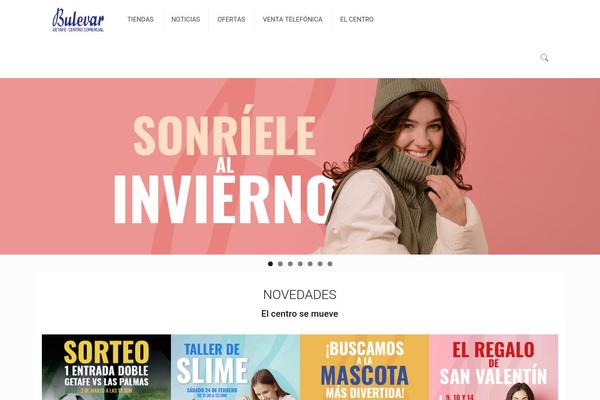Open the Taller de Slime thumbnail
The image size is (600, 400).
click(x=236, y=367)
